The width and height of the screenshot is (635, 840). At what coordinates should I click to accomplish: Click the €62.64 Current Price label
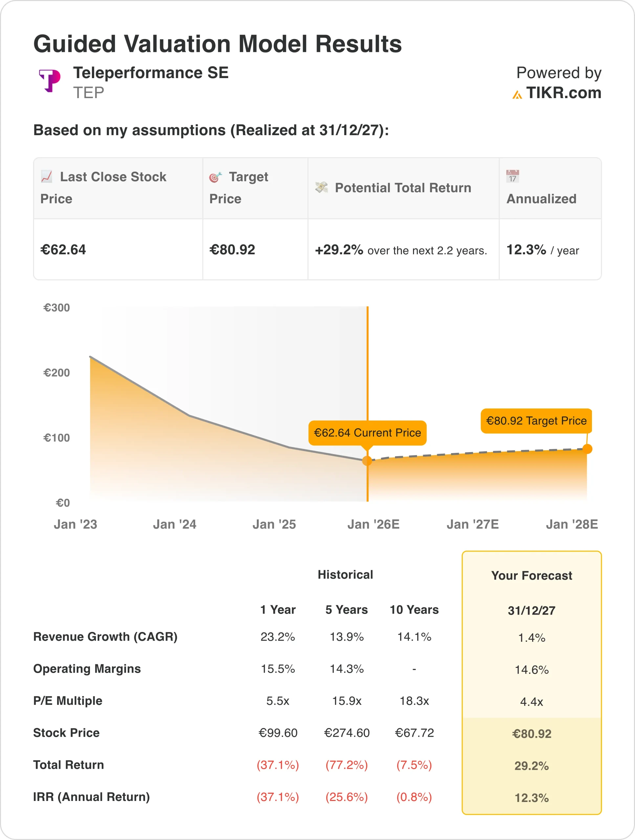click(367, 432)
